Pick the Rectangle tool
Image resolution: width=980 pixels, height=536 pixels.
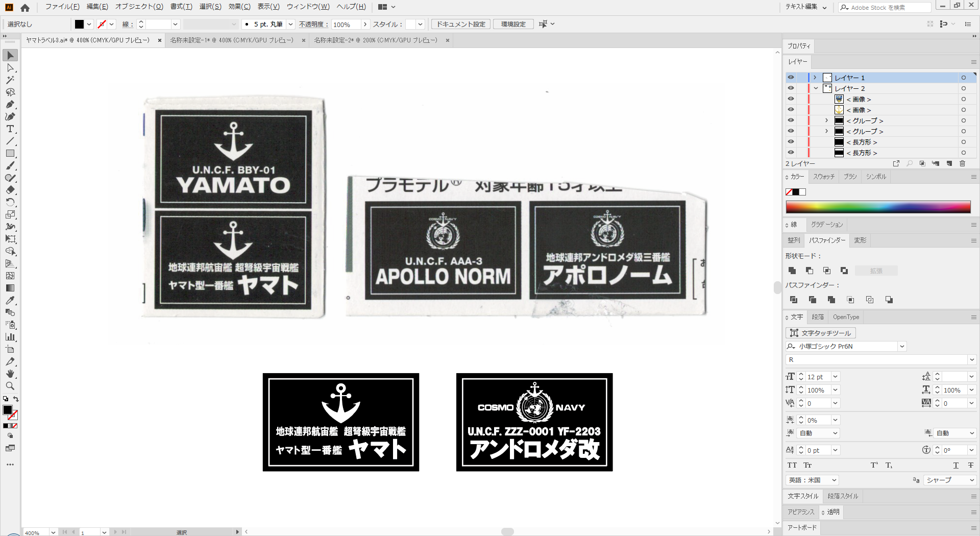coord(10,153)
